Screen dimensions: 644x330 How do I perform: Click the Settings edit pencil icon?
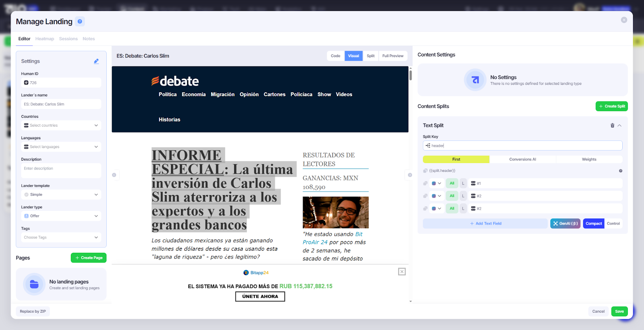tap(96, 61)
